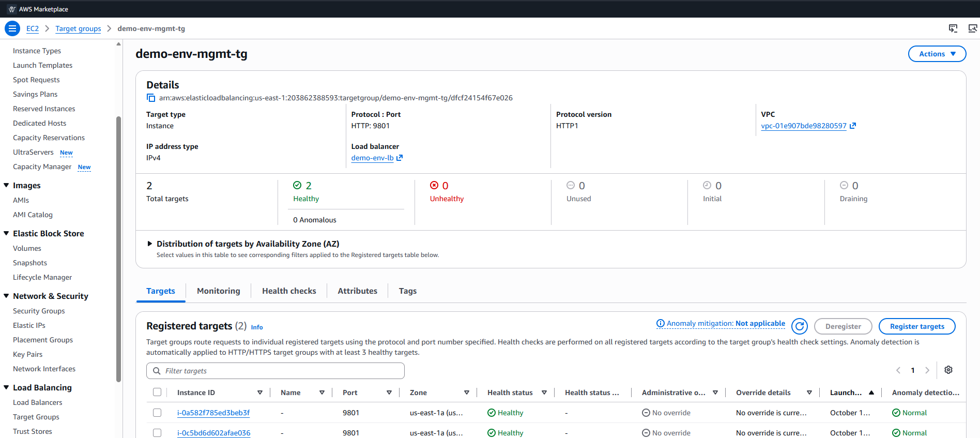Image resolution: width=980 pixels, height=438 pixels.
Task: Open the Actions dropdown
Action: click(x=937, y=54)
